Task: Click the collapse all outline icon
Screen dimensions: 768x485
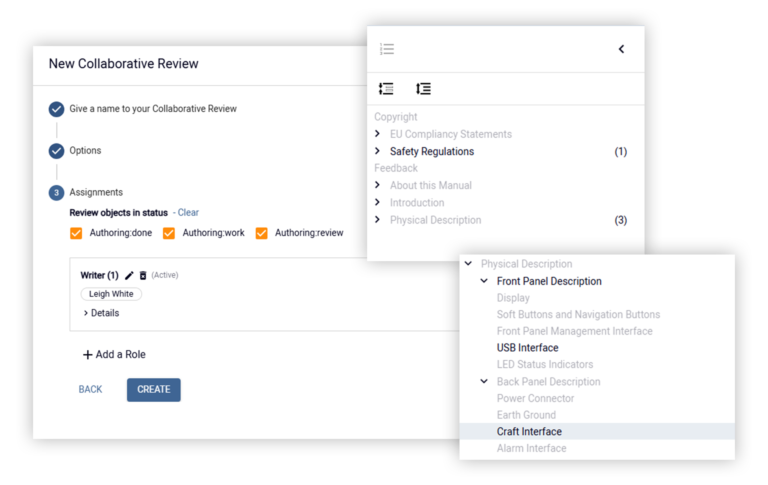Action: click(386, 89)
